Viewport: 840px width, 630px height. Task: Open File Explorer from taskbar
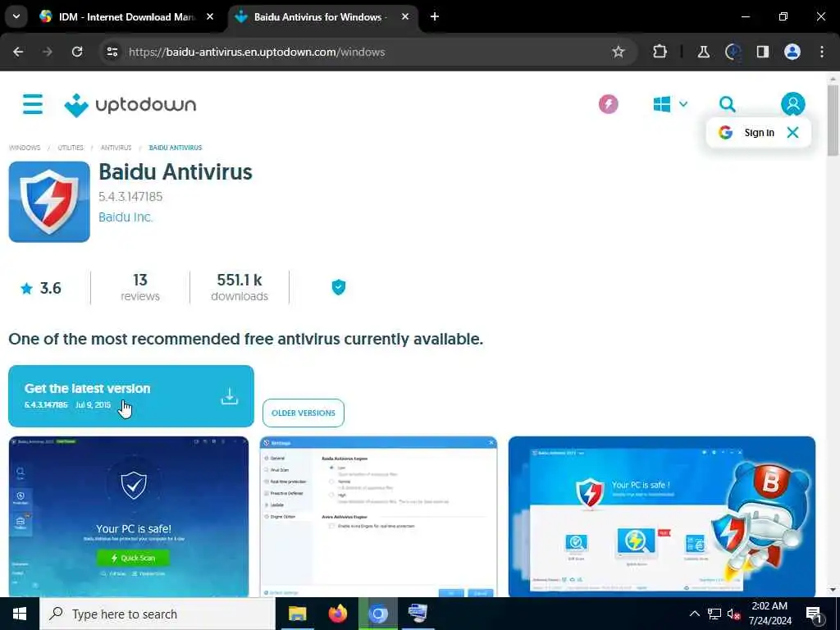pyautogui.click(x=297, y=614)
